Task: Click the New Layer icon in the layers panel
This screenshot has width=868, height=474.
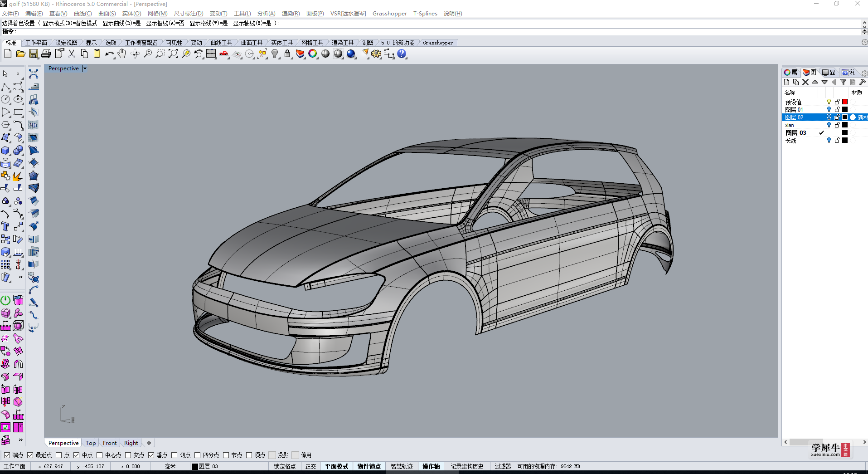Action: (786, 82)
